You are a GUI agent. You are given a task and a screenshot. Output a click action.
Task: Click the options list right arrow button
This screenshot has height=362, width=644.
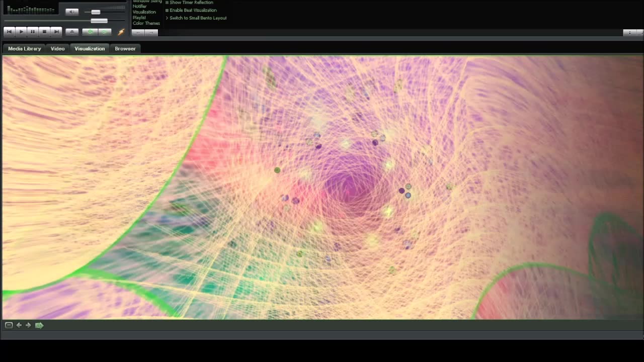(151, 33)
